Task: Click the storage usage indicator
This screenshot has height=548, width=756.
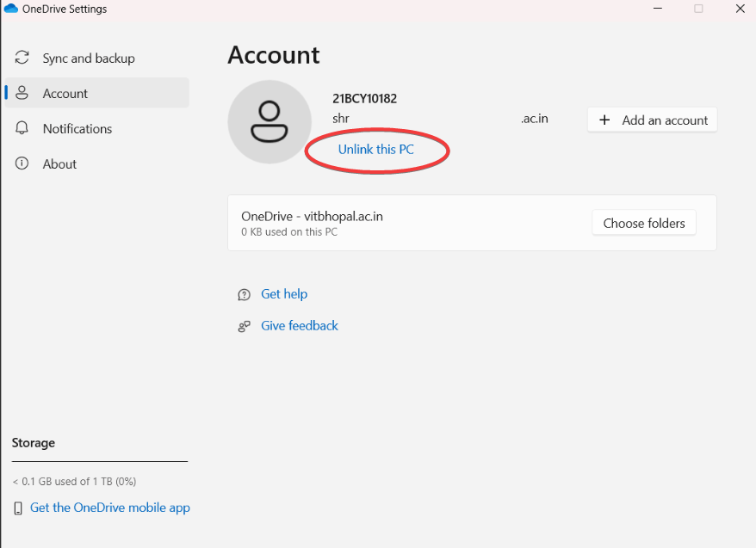Action: [73, 482]
